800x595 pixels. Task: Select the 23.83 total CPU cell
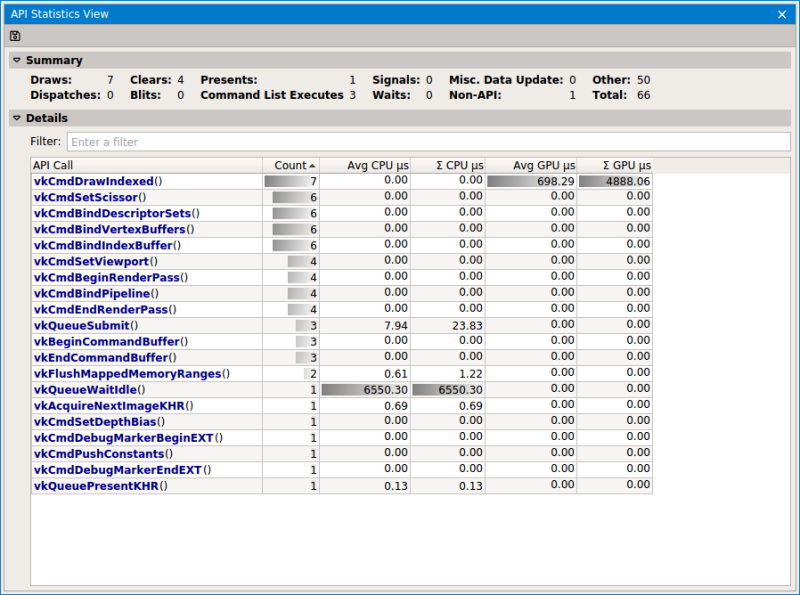447,326
